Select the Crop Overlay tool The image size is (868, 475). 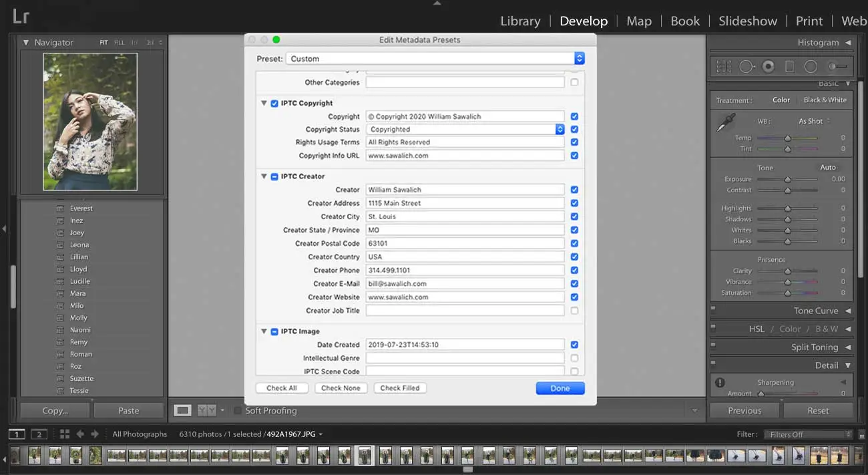click(723, 66)
